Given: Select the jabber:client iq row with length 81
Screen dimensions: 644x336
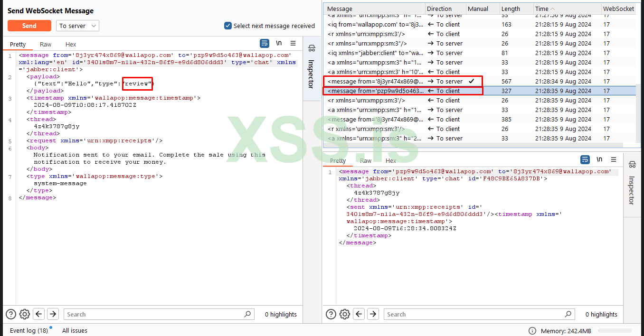Looking at the screenshot, I should (480, 53).
